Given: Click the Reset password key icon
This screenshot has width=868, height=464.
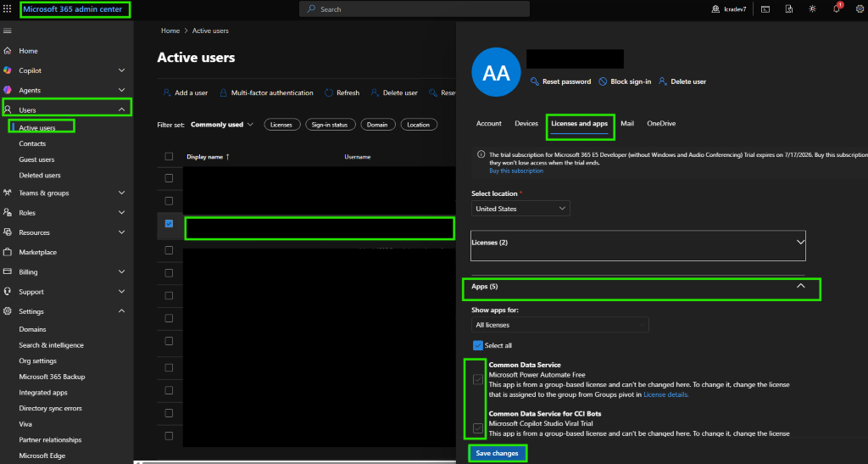Looking at the screenshot, I should [x=534, y=81].
